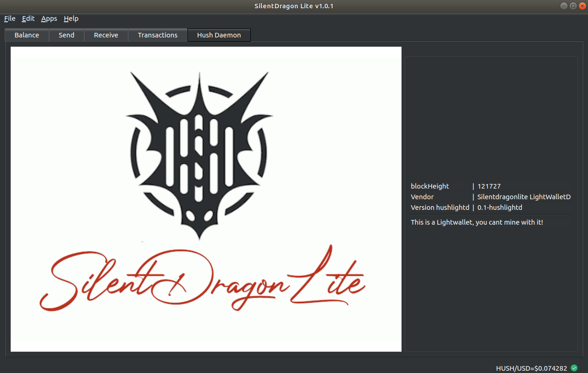
Task: Open the Edit menu
Action: 28,19
